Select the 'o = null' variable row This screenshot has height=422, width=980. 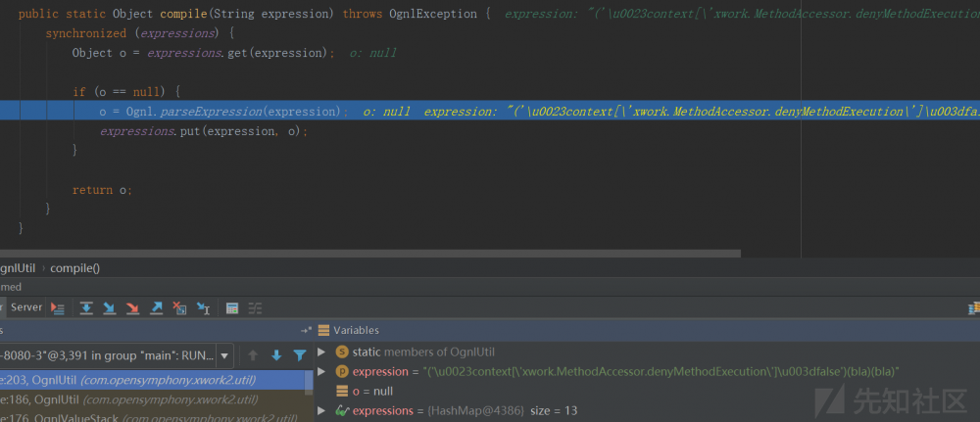pos(647,392)
